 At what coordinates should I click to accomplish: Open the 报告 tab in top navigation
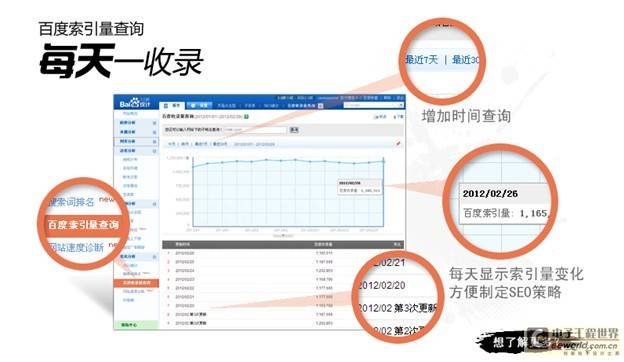click(x=172, y=105)
